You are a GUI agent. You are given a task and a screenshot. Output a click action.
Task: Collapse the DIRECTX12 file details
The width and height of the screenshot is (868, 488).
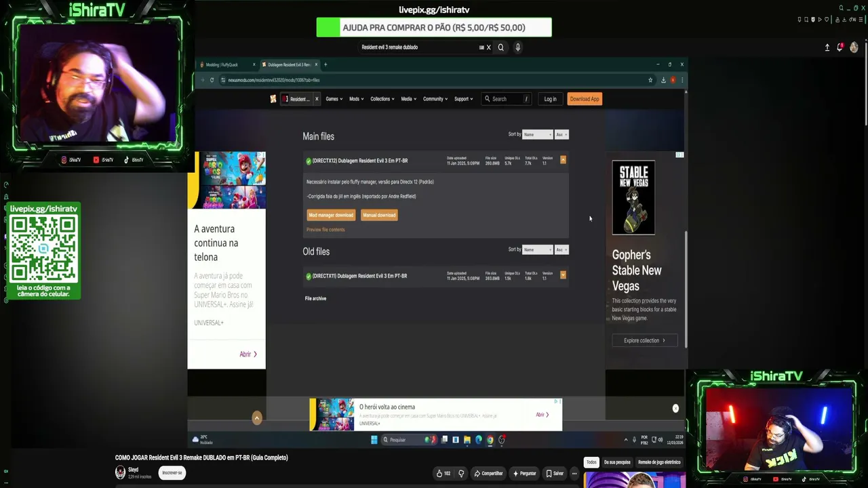coord(563,160)
